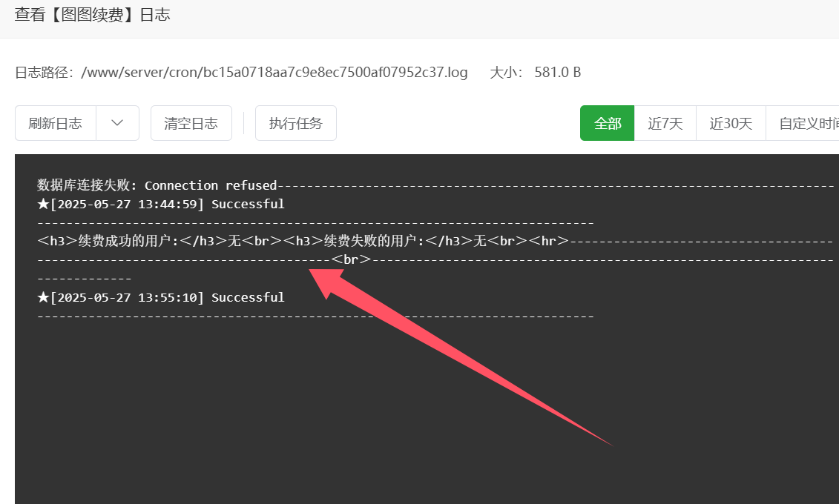Screen dimensions: 839x504
Task: Click the 581.0 B file size value
Action: [557, 73]
